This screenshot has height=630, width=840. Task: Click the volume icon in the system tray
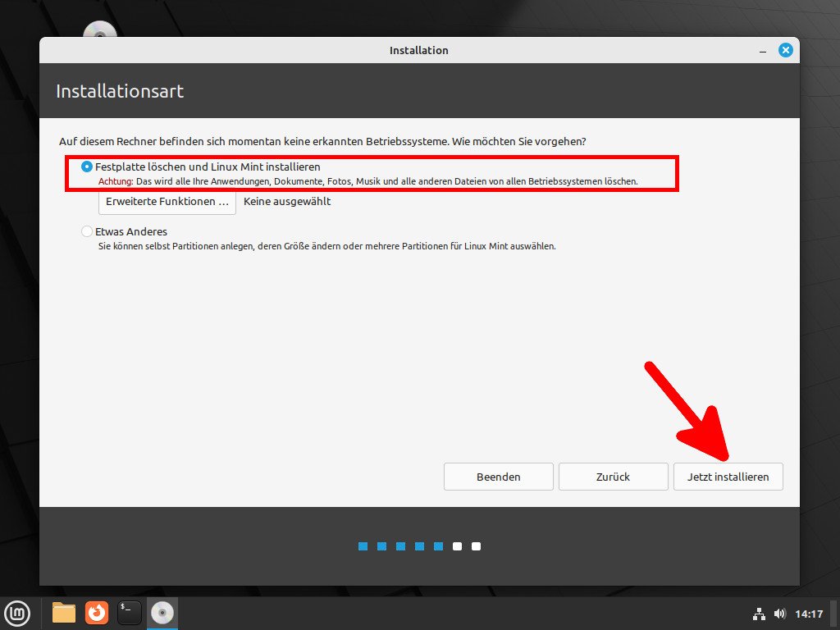coord(779,613)
